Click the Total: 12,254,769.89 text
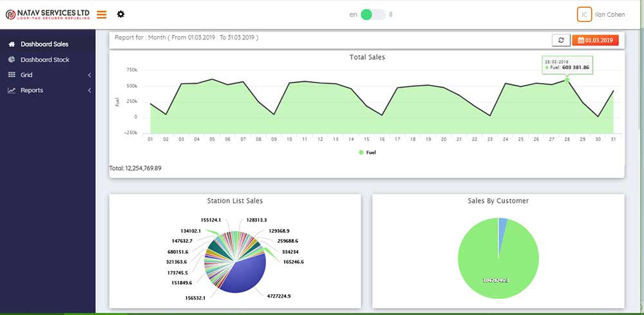 [135, 168]
